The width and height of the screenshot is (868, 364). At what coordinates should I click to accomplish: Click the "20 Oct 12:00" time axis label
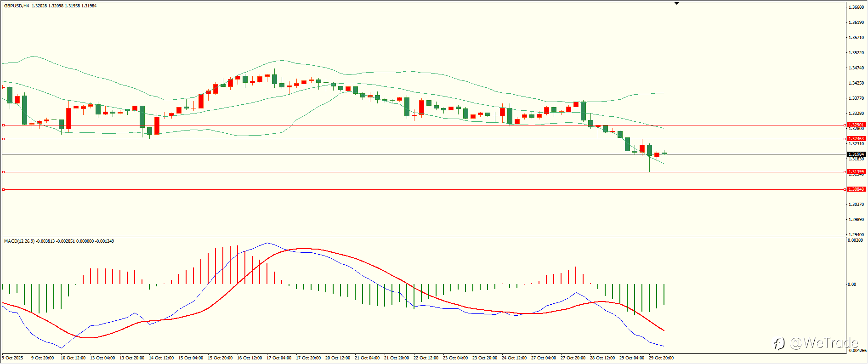(x=338, y=358)
